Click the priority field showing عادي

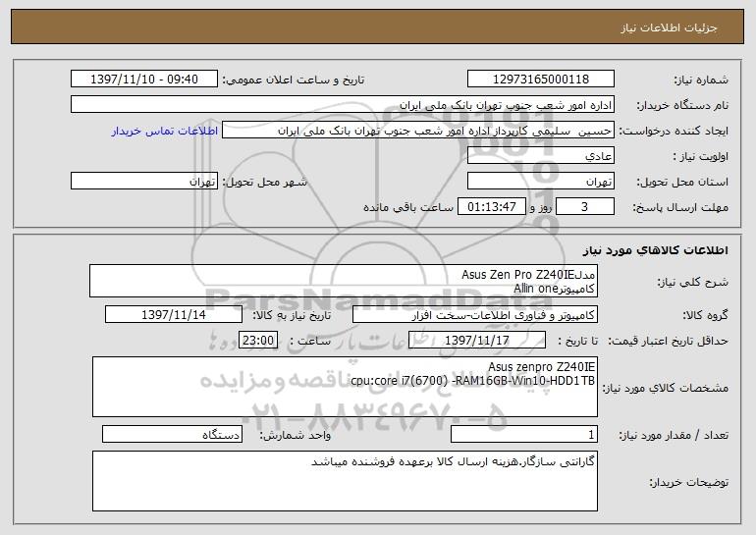540,156
